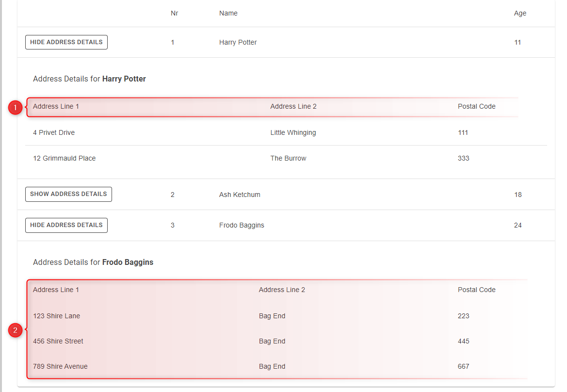Click the Age column header
567x392 pixels.
coord(520,13)
